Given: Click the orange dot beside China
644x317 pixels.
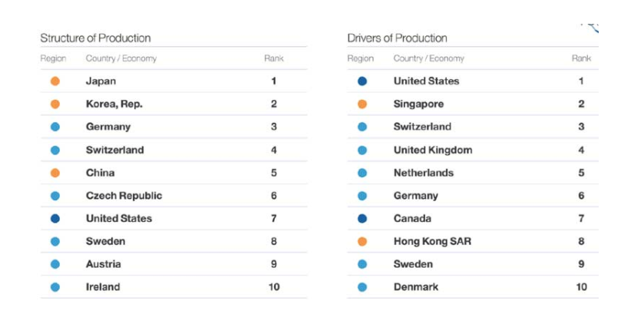Looking at the screenshot, I should pyautogui.click(x=55, y=173).
